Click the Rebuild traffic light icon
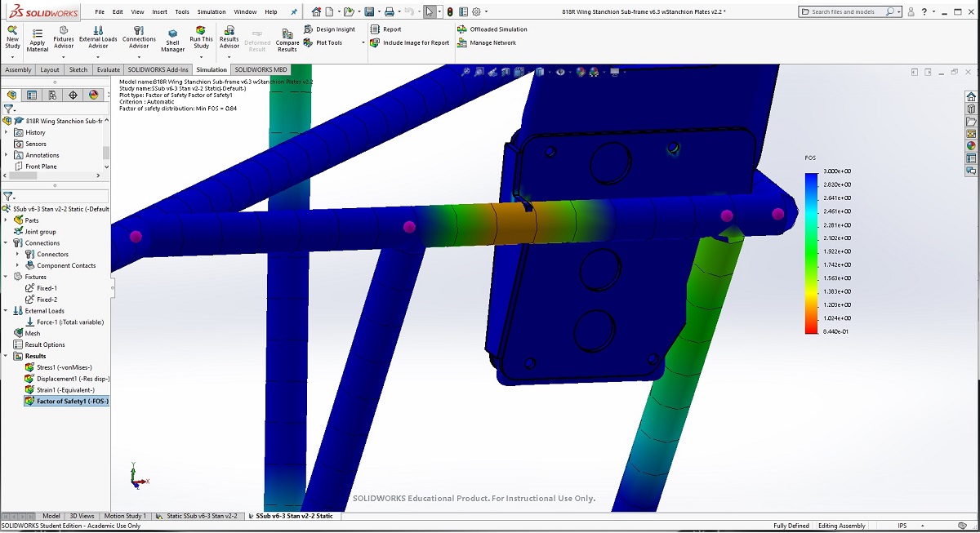980x533 pixels. [x=450, y=12]
